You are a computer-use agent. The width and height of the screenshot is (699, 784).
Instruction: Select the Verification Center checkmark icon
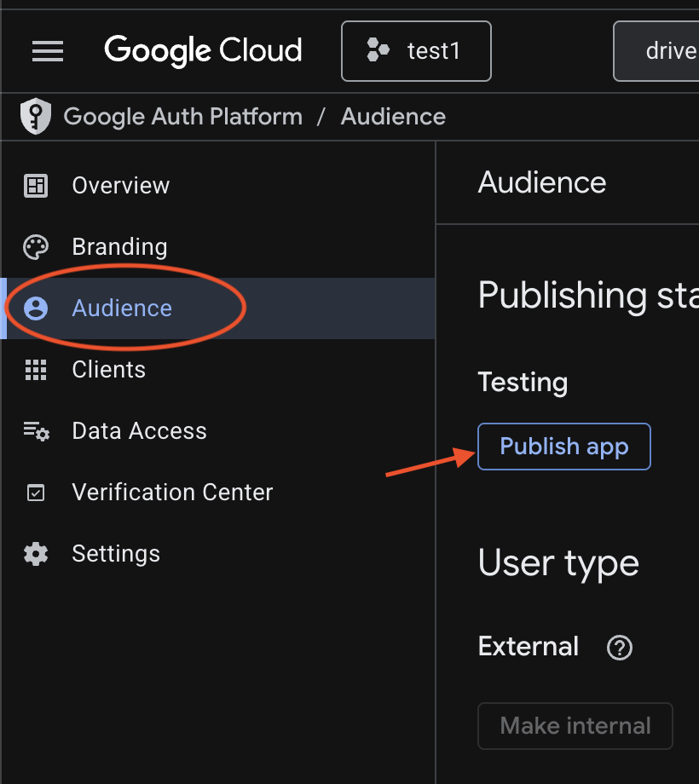(35, 492)
